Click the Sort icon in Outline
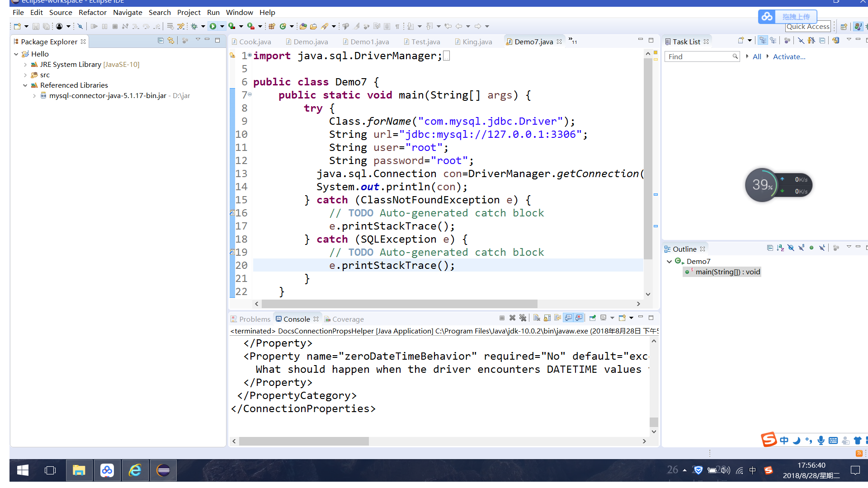868x488 pixels. point(780,248)
